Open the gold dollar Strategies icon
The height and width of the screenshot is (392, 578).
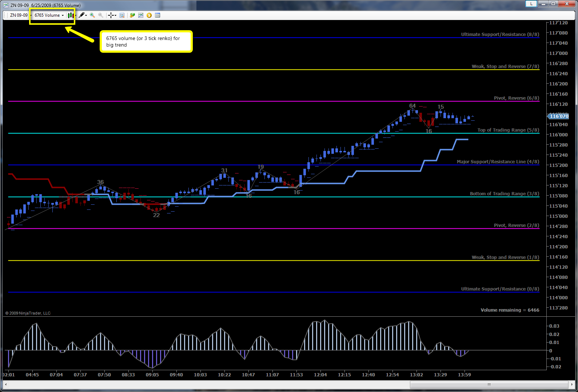(149, 15)
